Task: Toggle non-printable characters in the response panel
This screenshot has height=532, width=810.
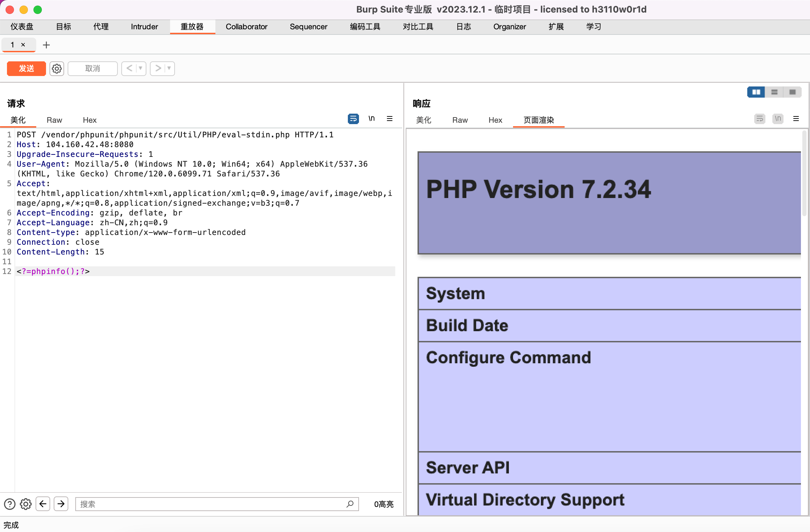Action: click(x=778, y=119)
